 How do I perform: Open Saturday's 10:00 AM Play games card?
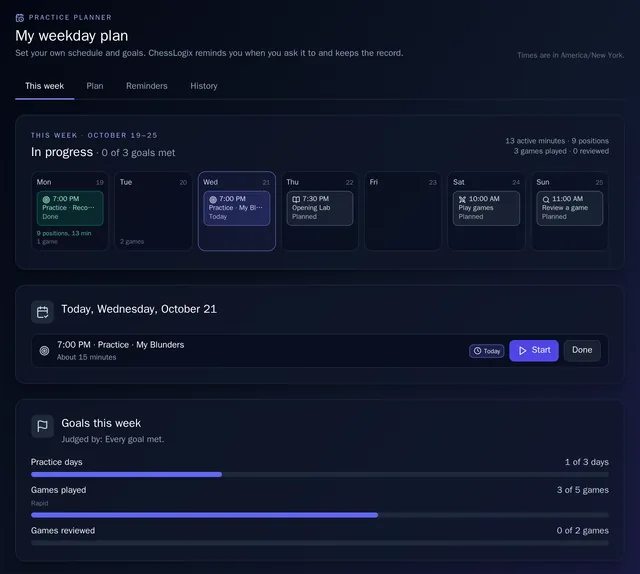tap(486, 208)
